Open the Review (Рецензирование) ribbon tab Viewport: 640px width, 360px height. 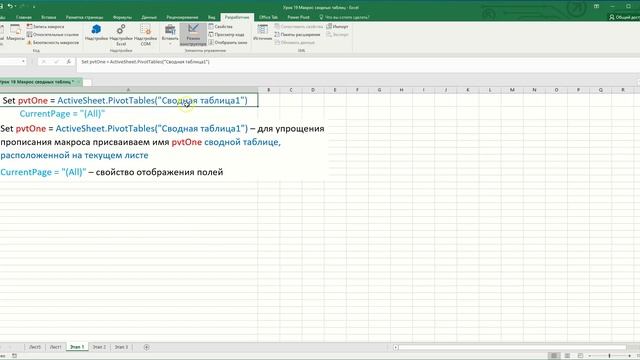click(x=182, y=17)
